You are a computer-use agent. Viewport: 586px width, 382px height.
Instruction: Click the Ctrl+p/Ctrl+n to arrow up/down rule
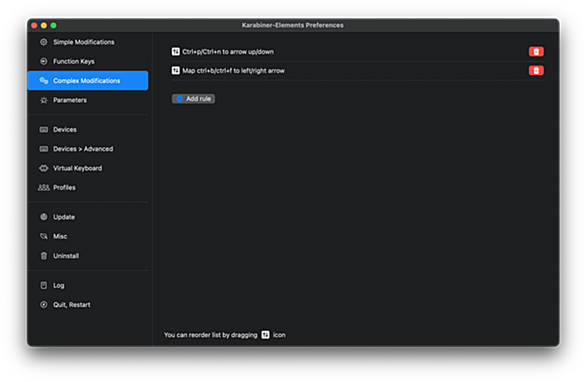click(228, 52)
